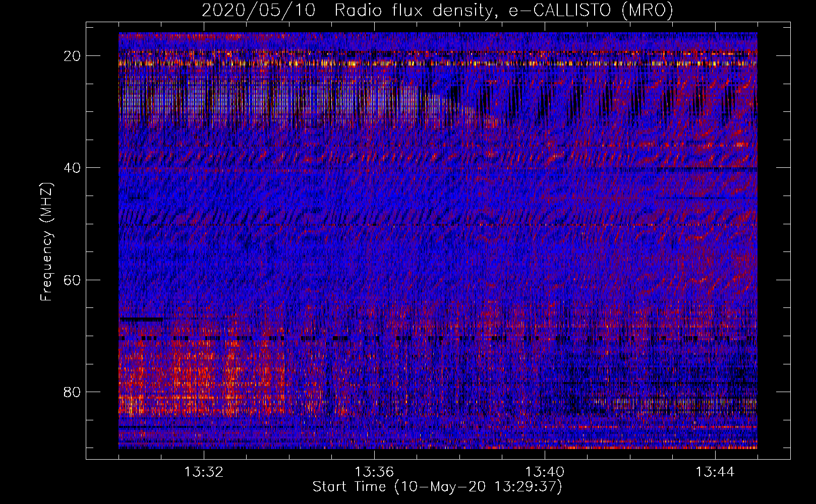Click the 'Start Time (10-May-20 13:29:37)' label
This screenshot has height=504, width=816.
[437, 487]
